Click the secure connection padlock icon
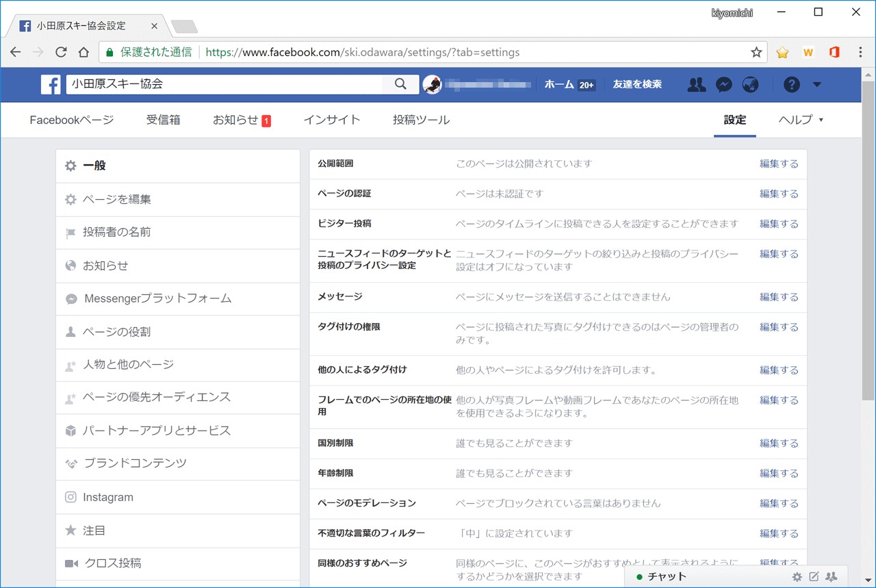The width and height of the screenshot is (876, 588). point(109,52)
